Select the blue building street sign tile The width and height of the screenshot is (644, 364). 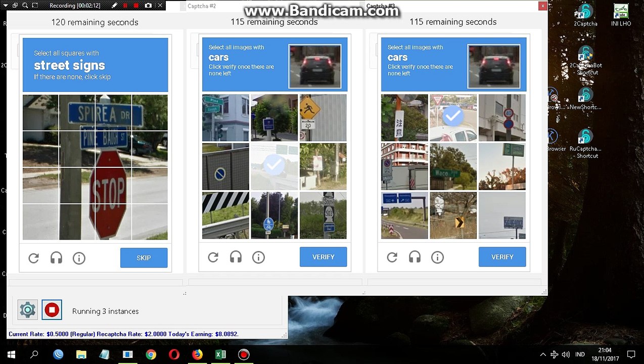pos(225,117)
